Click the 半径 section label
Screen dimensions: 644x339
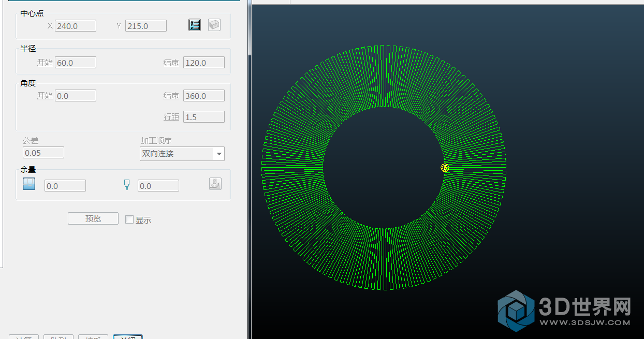coord(28,49)
